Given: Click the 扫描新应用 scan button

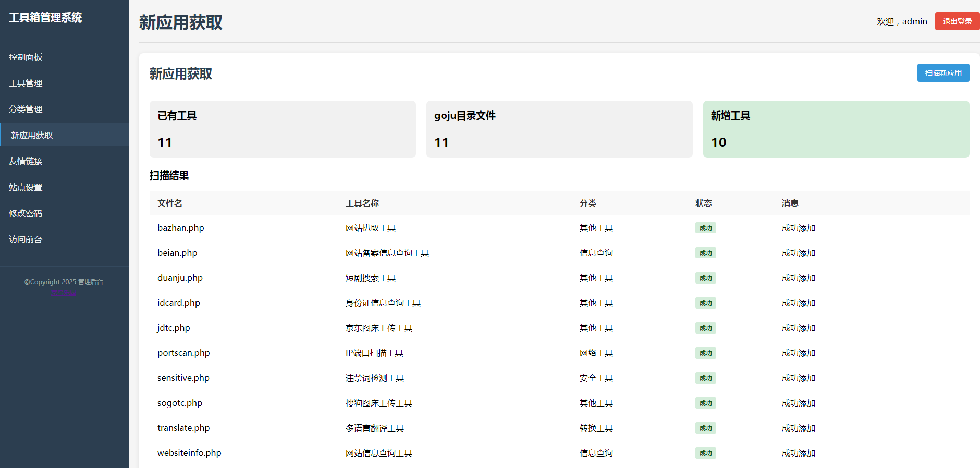Looking at the screenshot, I should point(942,73).
